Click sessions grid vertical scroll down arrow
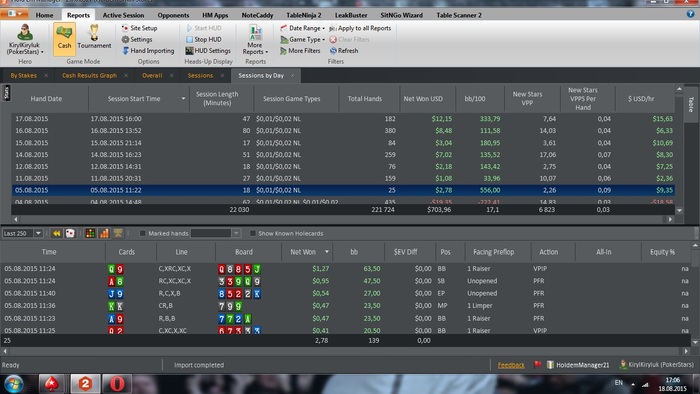700x394 pixels. tap(679, 210)
